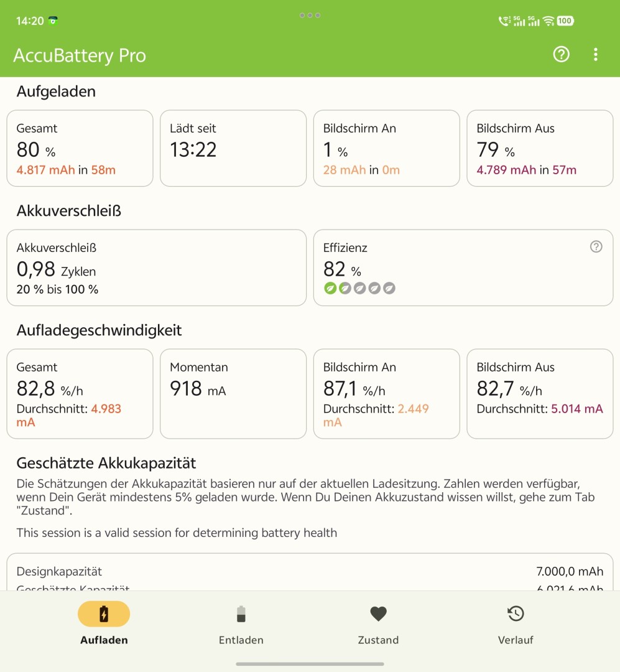
Task: Tap the Zustand heart icon
Action: (x=378, y=614)
